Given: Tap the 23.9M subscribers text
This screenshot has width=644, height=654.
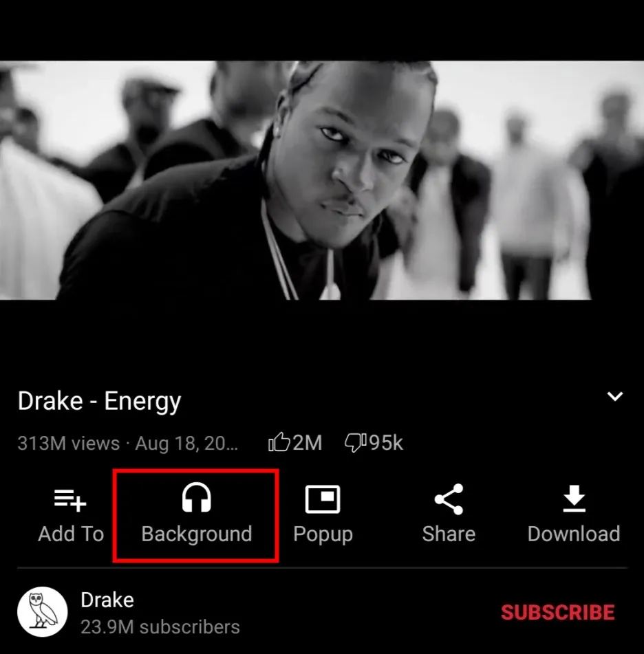Looking at the screenshot, I should click(x=160, y=627).
